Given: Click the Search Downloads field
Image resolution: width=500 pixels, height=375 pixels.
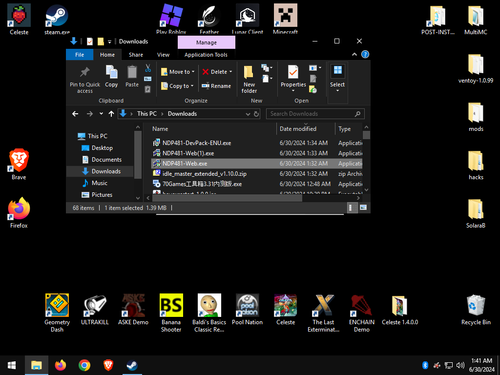Looking at the screenshot, I should (315, 114).
